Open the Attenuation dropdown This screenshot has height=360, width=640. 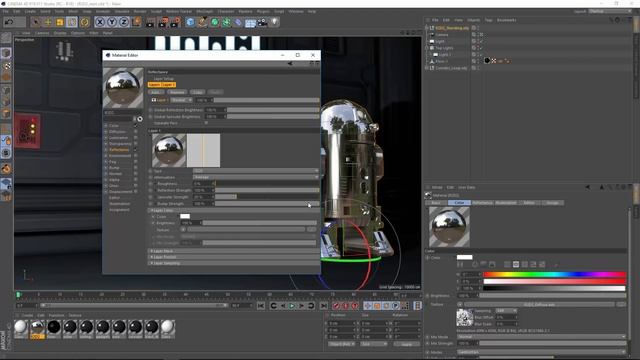256,177
